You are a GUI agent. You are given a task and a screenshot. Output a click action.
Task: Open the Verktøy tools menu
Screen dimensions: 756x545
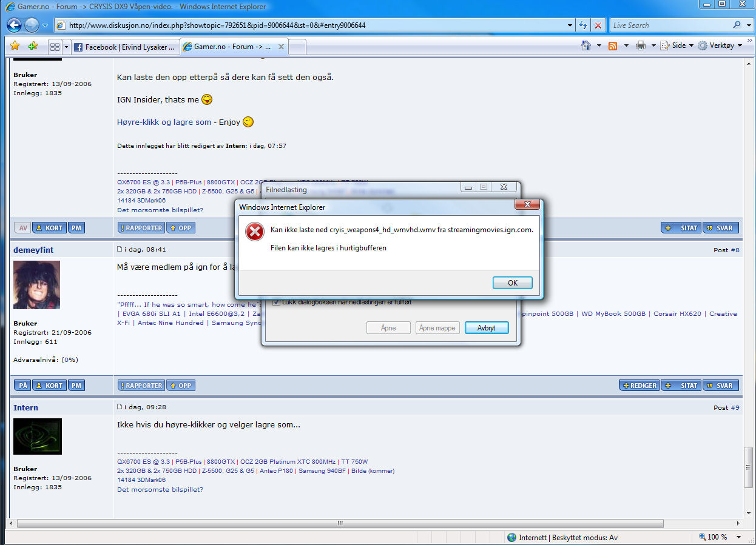coord(720,45)
